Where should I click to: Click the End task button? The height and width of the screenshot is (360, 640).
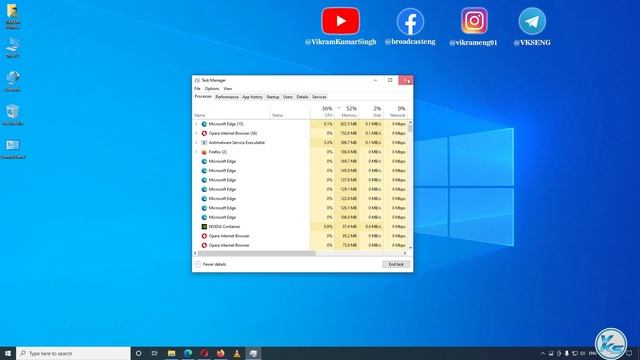click(396, 264)
